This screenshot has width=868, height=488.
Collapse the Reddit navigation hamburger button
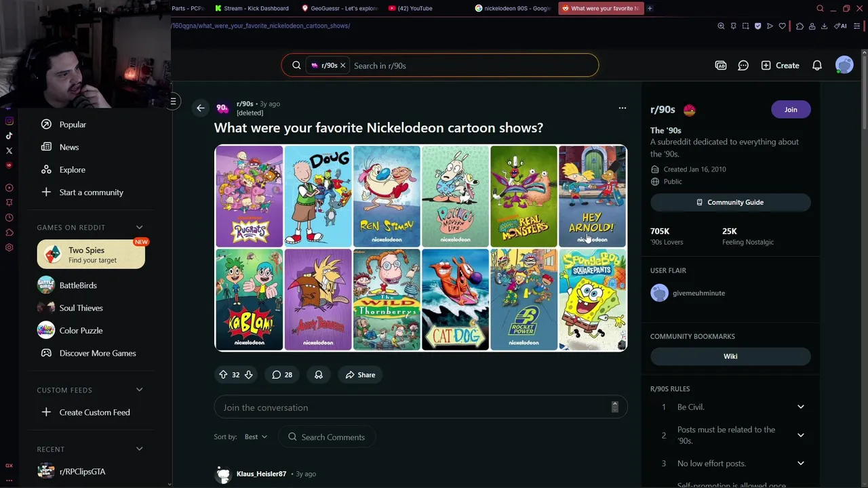click(173, 102)
